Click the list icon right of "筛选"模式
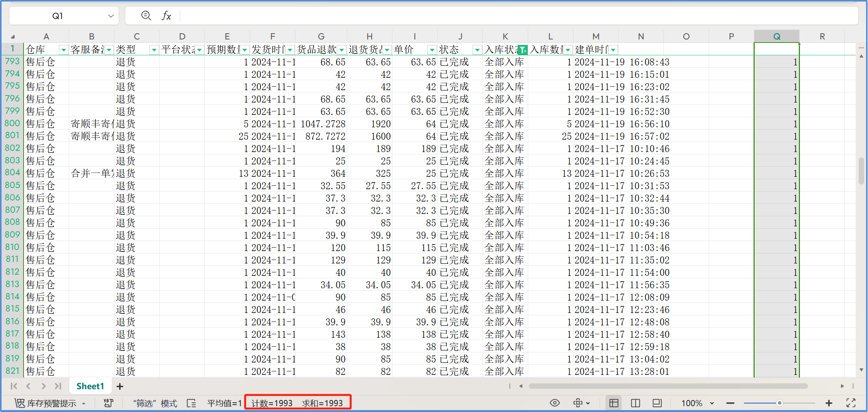Viewport: 868px width, 412px height. [191, 403]
